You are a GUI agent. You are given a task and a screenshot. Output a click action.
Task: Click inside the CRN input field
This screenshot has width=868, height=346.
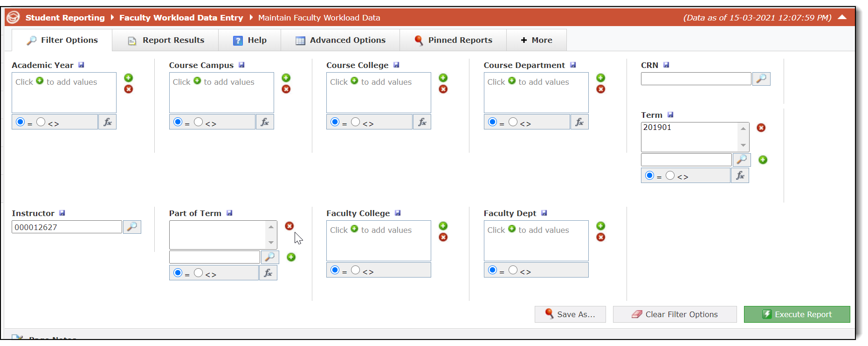[696, 79]
